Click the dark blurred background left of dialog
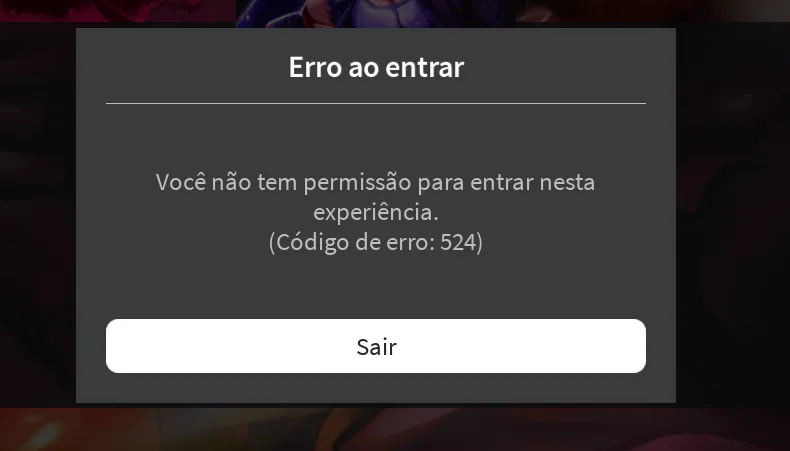 click(38, 212)
